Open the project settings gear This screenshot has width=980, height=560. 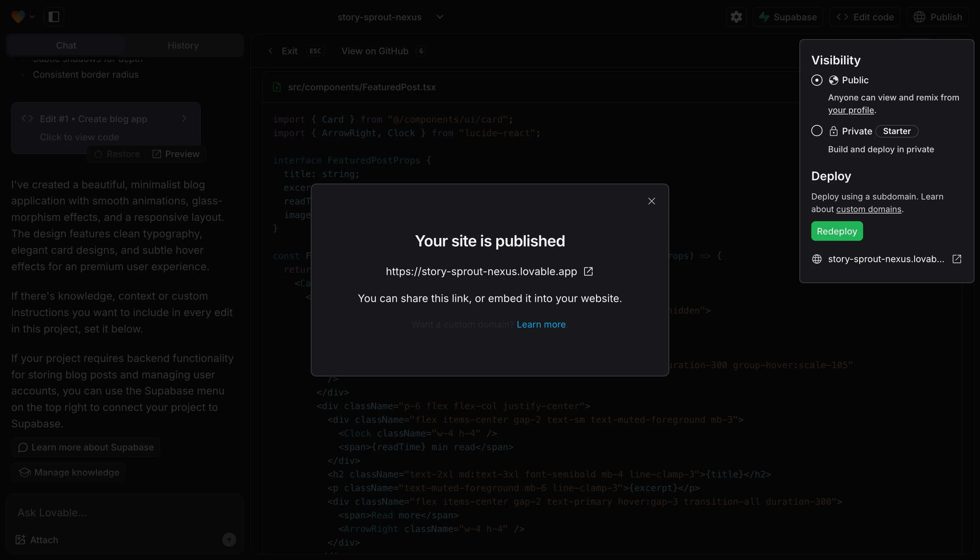click(x=736, y=16)
